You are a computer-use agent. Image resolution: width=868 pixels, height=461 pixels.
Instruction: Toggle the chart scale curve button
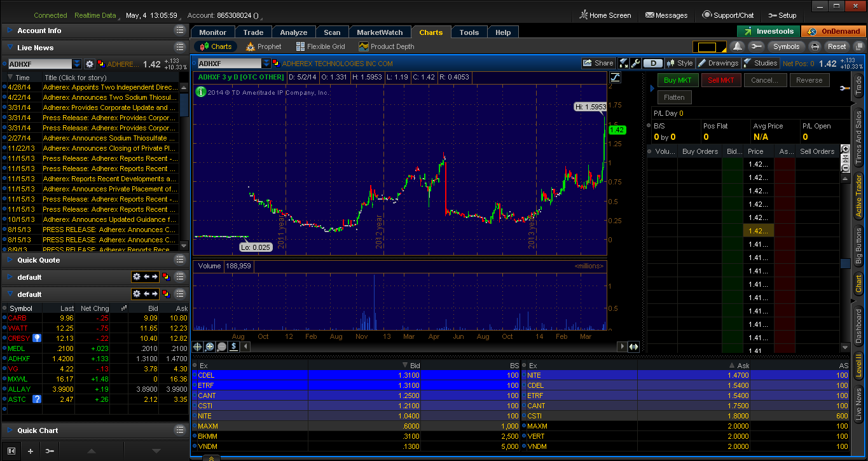(x=615, y=78)
